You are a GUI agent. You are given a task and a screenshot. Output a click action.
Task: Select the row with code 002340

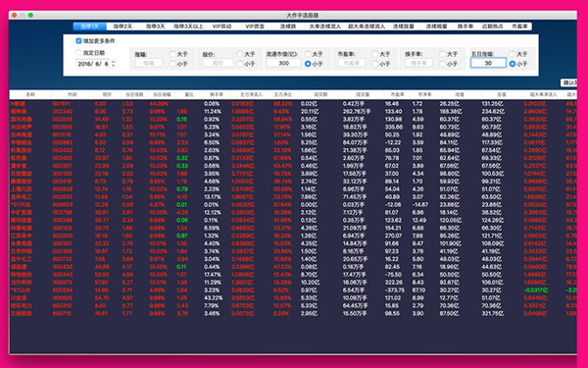pyautogui.click(x=292, y=112)
